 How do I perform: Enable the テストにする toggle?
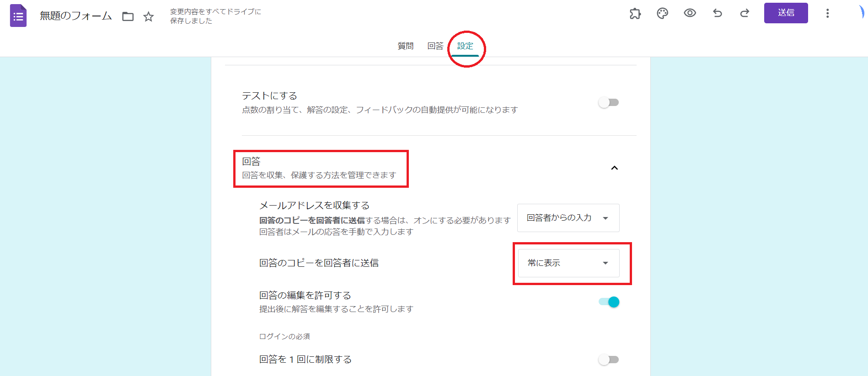click(608, 102)
